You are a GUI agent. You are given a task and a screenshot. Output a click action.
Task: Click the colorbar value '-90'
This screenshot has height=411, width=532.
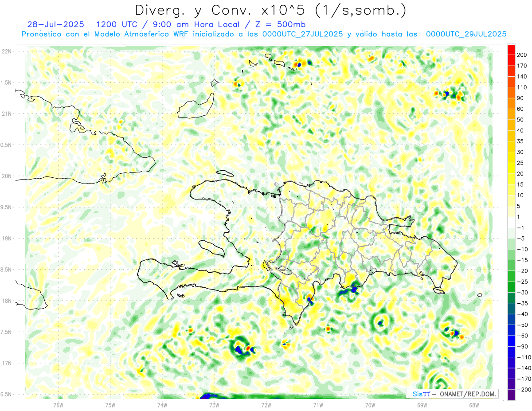524,347
